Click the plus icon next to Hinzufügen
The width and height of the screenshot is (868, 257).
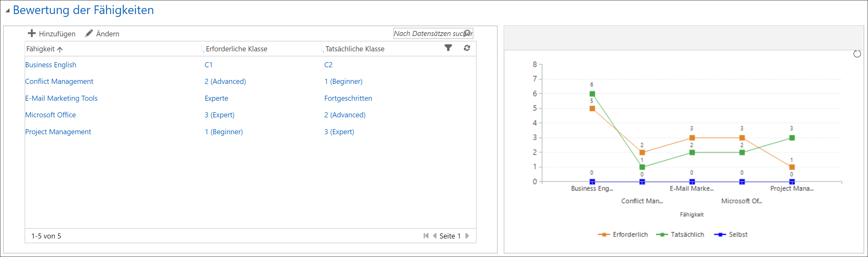tap(32, 33)
